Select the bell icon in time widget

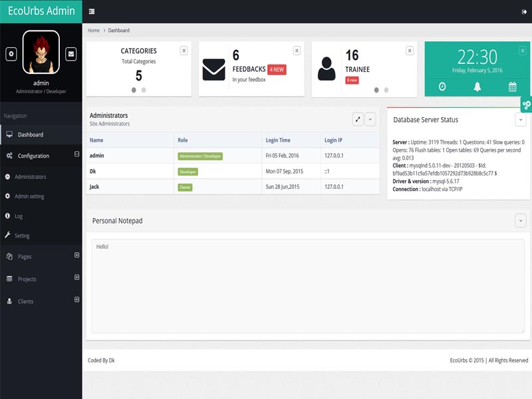pyautogui.click(x=477, y=87)
